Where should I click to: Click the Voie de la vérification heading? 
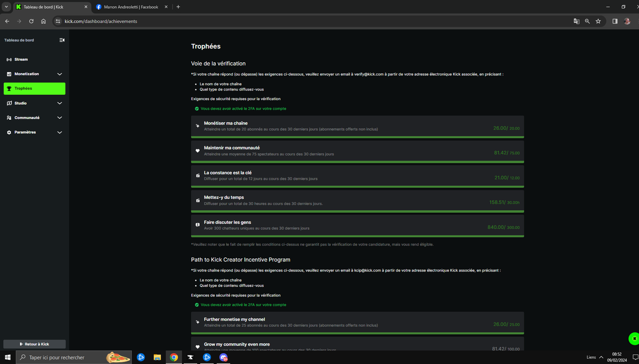218,63
